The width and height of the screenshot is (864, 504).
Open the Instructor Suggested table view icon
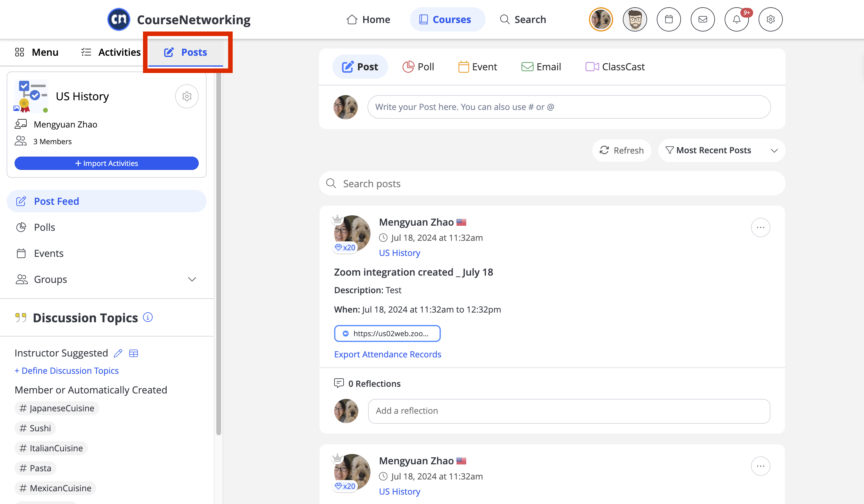(134, 353)
